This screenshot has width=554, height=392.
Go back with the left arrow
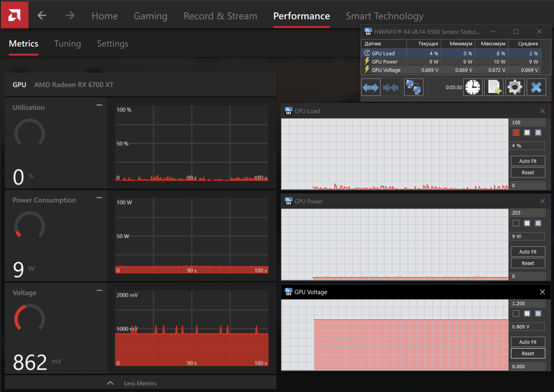coord(42,16)
